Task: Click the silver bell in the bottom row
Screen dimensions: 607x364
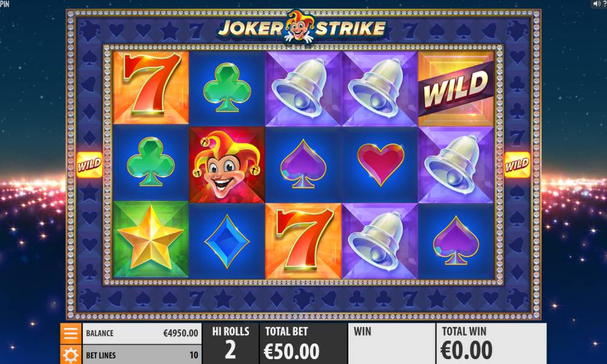Action: (380, 241)
